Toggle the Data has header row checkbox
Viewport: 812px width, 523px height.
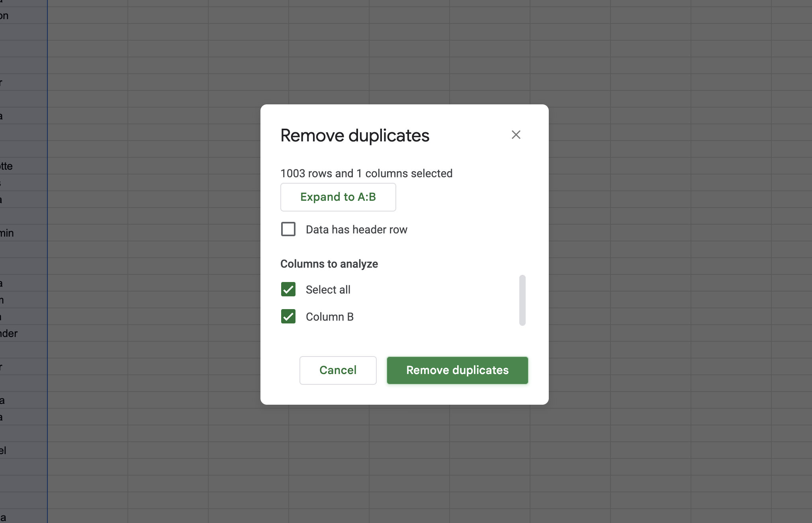[x=288, y=229]
